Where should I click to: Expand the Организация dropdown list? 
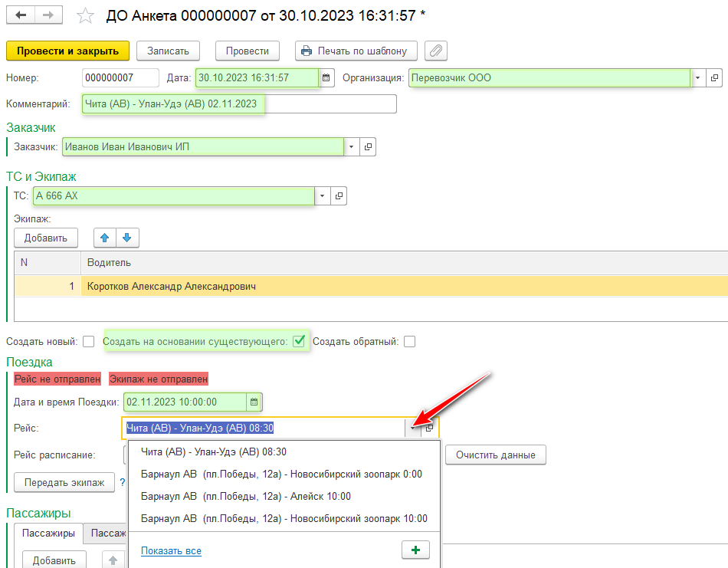pyautogui.click(x=697, y=78)
